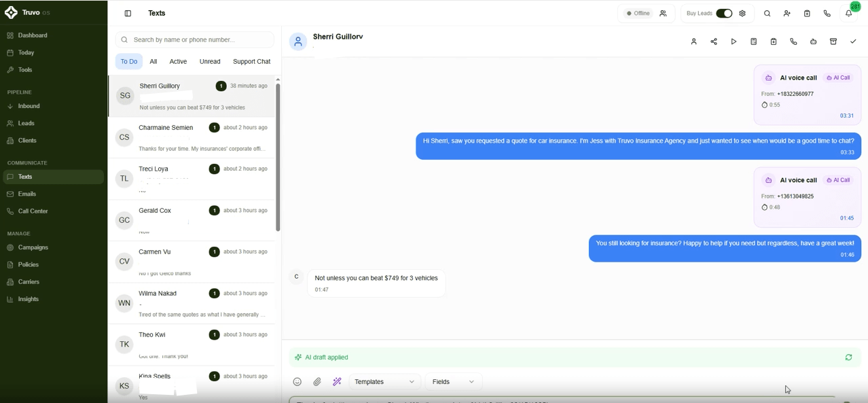Open Kina Spells conversation
Screen dimensions: 868x403
click(191, 385)
